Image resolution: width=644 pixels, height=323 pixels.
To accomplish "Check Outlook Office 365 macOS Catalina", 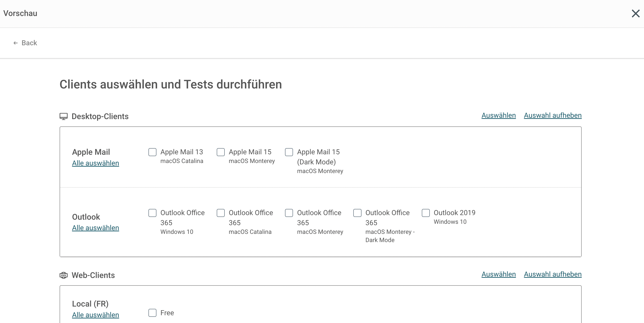I will point(221,213).
